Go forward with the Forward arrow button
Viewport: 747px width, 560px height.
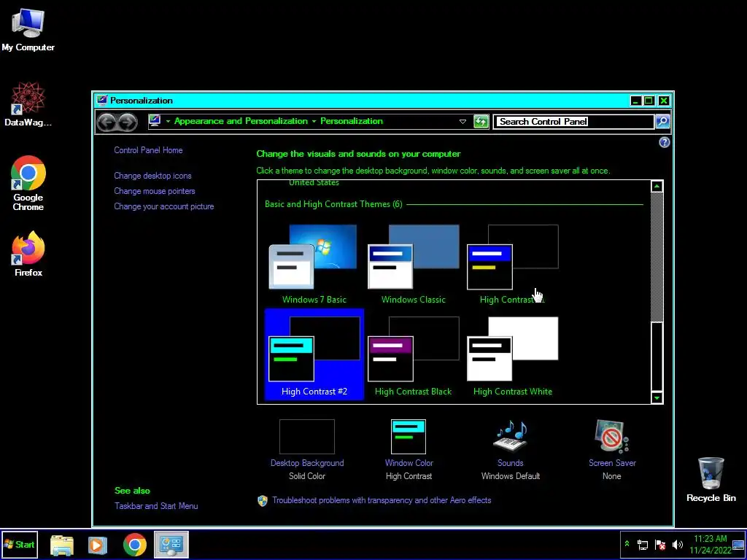point(127,122)
